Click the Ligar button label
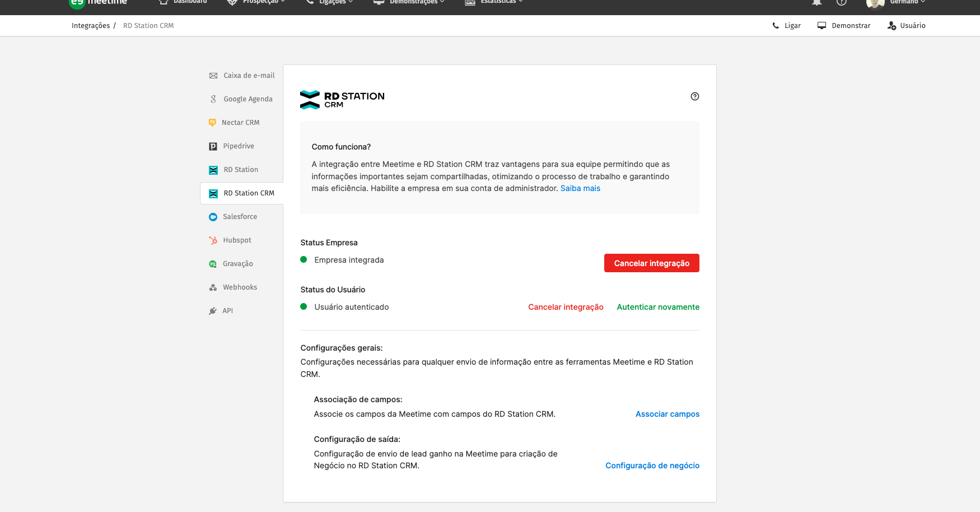This screenshot has width=980, height=512. [x=792, y=26]
